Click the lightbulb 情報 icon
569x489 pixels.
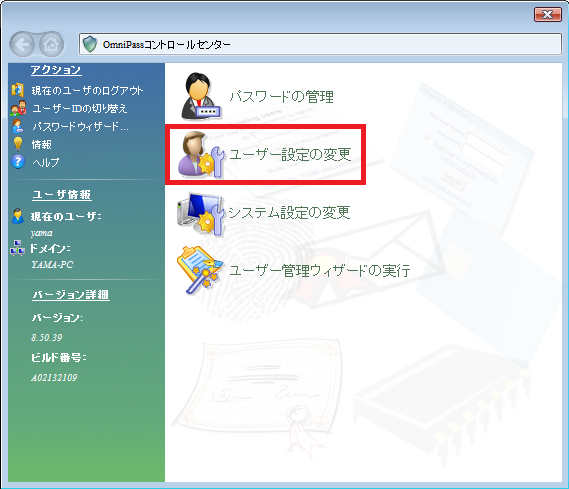coord(18,144)
